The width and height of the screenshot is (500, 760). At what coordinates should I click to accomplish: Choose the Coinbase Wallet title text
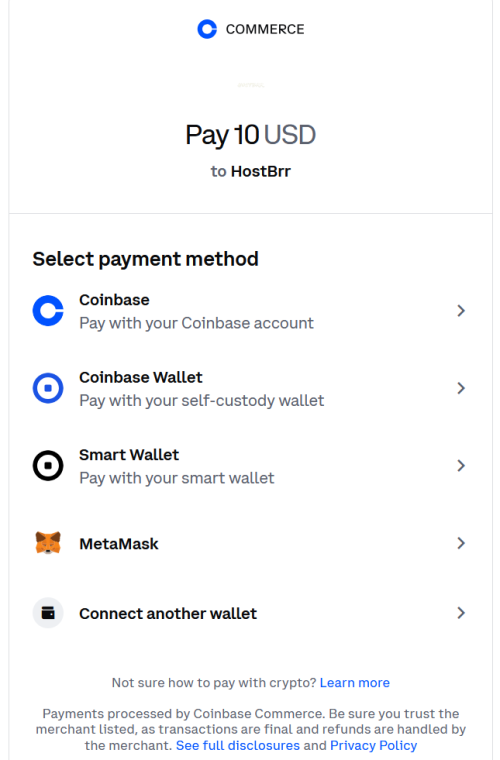pyautogui.click(x=141, y=378)
